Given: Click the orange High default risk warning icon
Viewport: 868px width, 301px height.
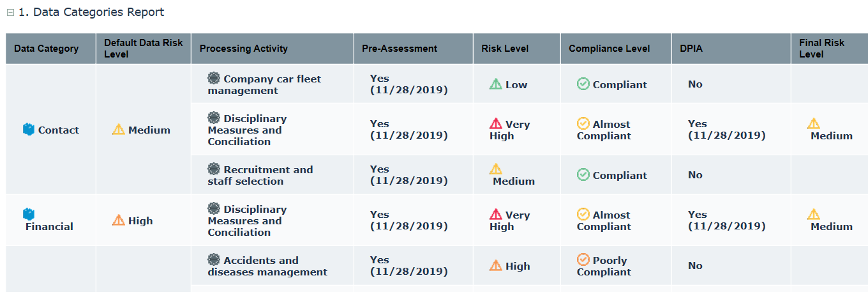Looking at the screenshot, I should point(119,220).
